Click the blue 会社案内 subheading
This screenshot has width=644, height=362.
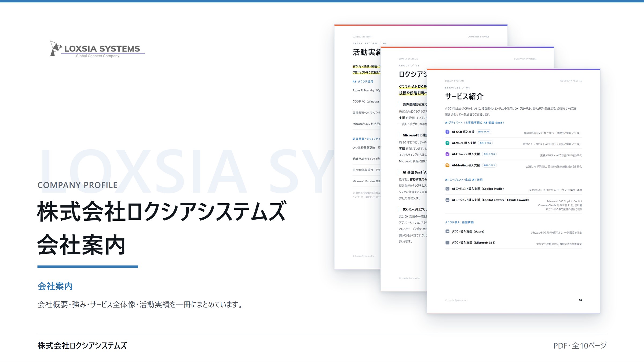pyautogui.click(x=55, y=286)
